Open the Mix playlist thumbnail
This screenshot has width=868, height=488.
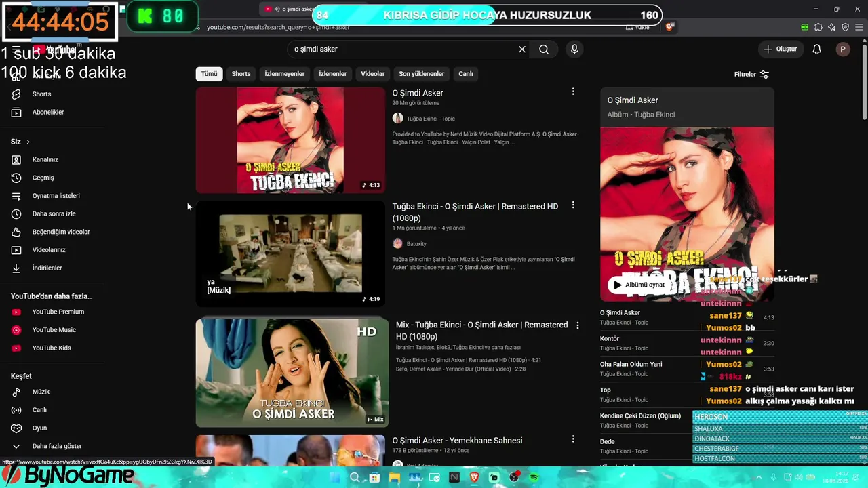point(292,373)
